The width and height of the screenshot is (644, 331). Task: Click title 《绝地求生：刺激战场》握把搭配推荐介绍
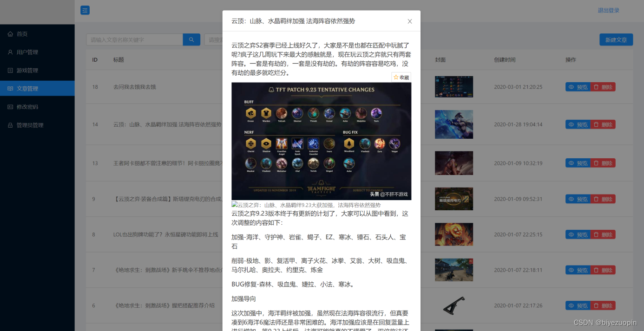pyautogui.click(x=164, y=305)
